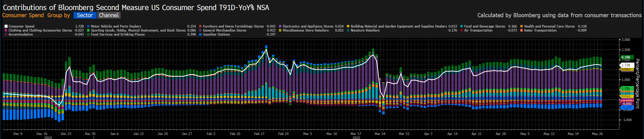Click the Feb 3 date axis label
Viewport: 644px width, 139px height.
point(211,134)
